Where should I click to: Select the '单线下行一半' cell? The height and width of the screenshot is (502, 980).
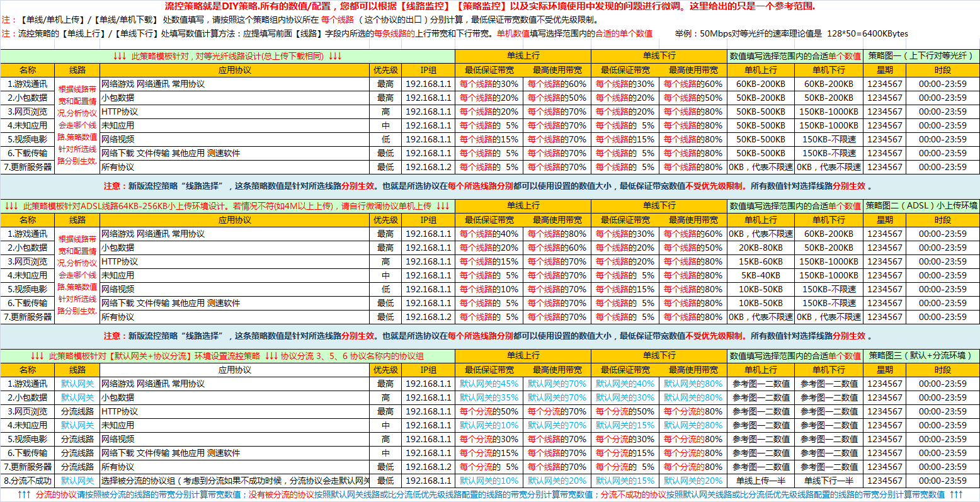pos(829,481)
